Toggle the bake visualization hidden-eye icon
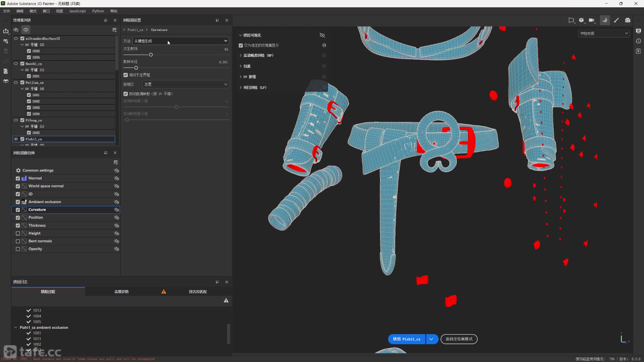 click(322, 35)
